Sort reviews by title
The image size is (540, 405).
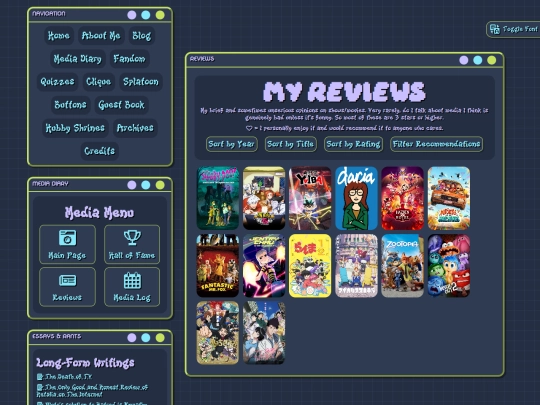point(291,144)
